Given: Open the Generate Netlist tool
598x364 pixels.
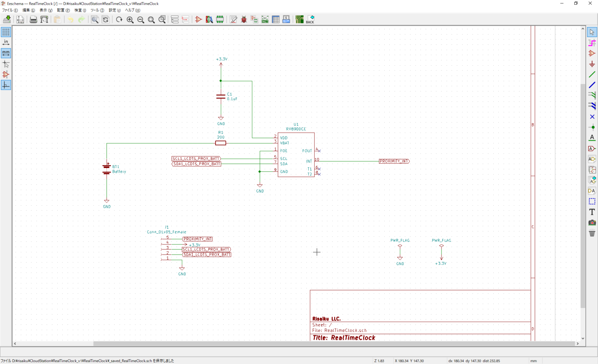Looking at the screenshot, I should coord(265,19).
